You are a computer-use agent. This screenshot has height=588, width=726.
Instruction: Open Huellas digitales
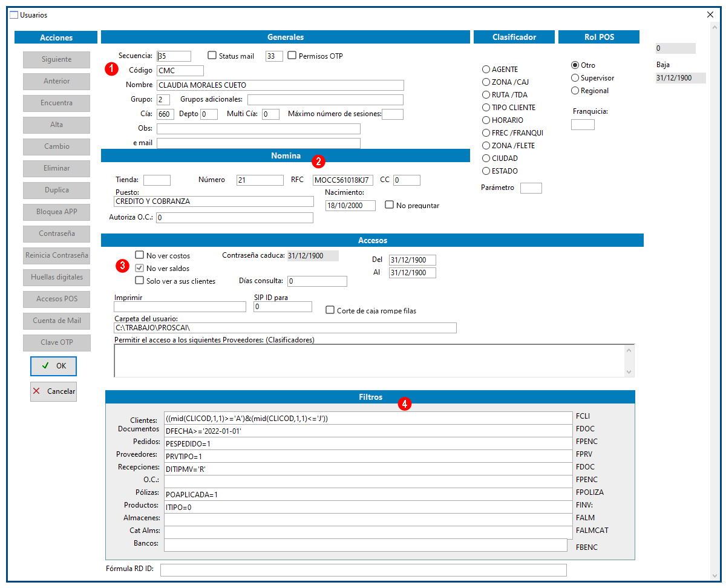click(56, 277)
